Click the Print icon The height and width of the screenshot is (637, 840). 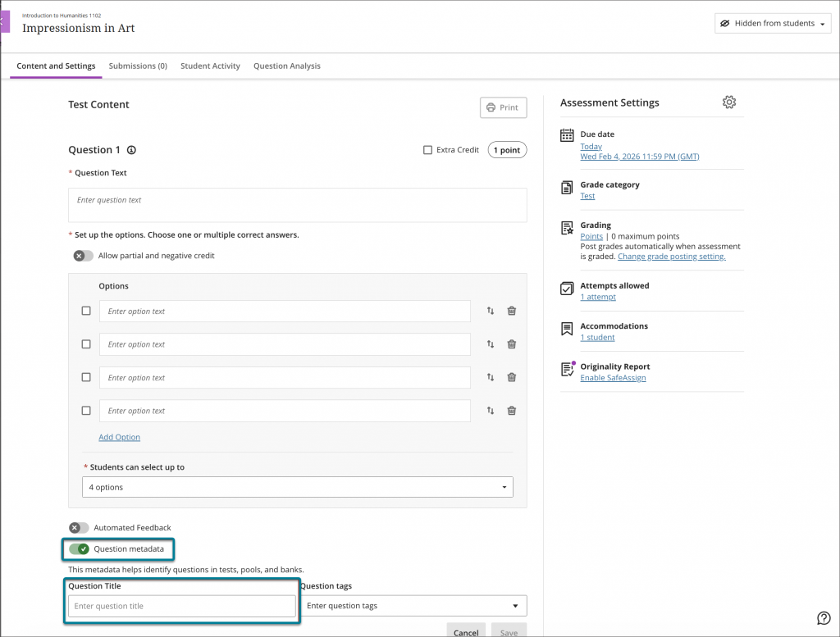point(503,107)
